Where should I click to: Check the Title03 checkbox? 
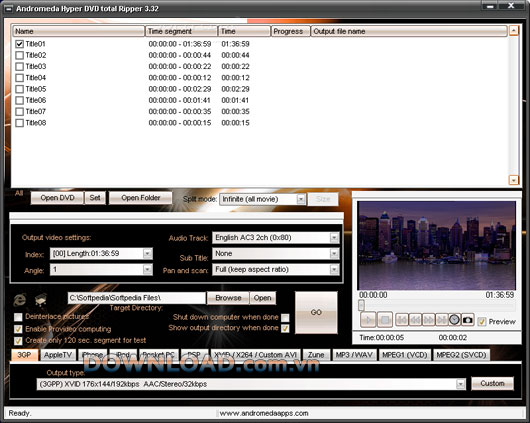tap(19, 66)
